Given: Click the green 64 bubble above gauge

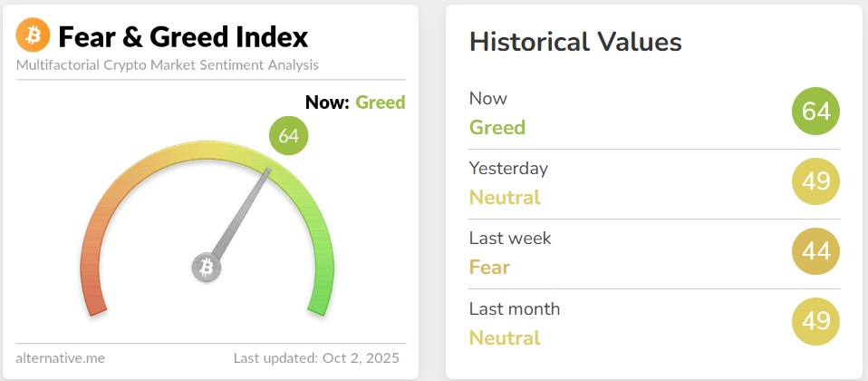Looking at the screenshot, I should (x=289, y=136).
